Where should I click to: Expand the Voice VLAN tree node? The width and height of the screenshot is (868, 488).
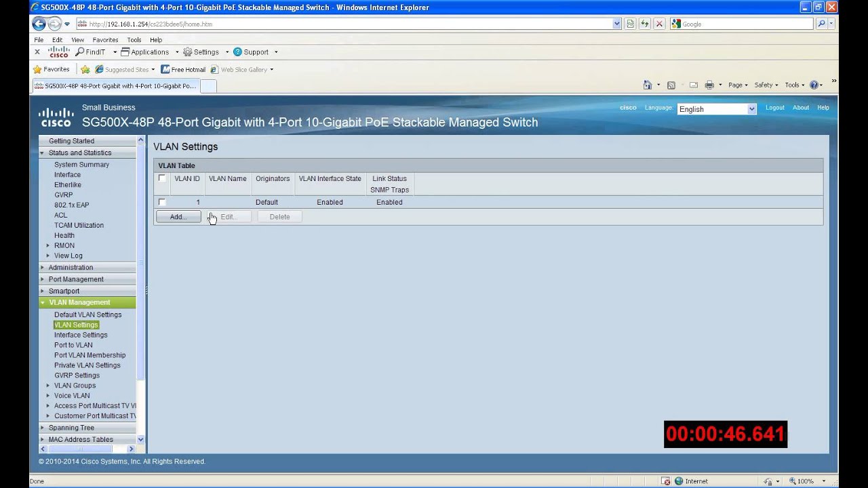pyautogui.click(x=47, y=396)
